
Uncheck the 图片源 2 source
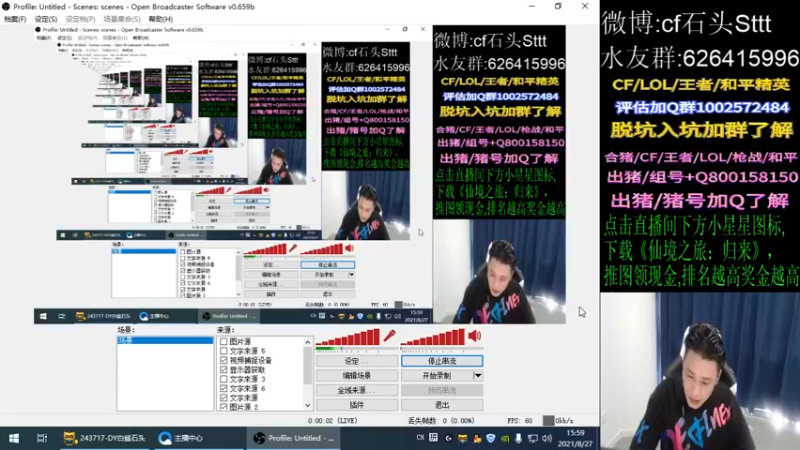pyautogui.click(x=223, y=407)
